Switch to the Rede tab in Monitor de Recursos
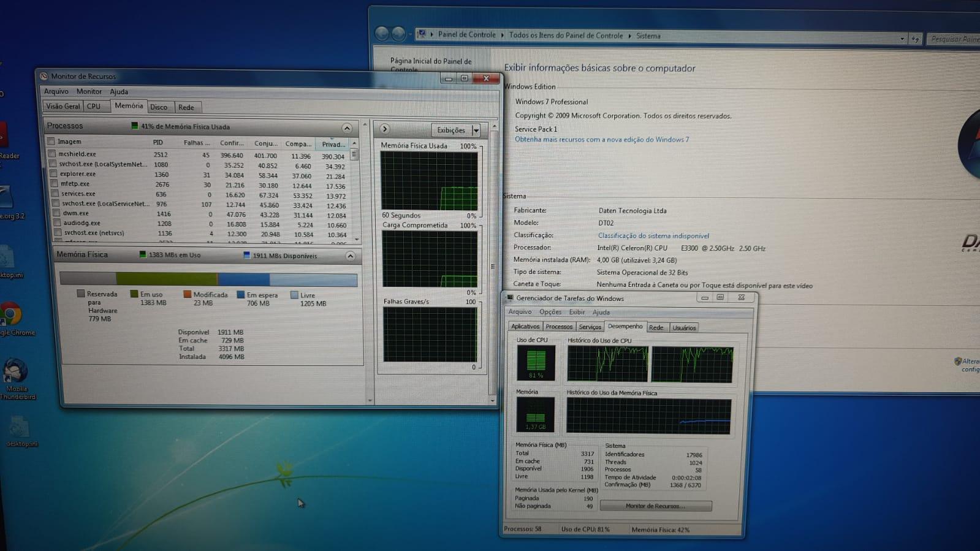The image size is (980, 551). (186, 107)
